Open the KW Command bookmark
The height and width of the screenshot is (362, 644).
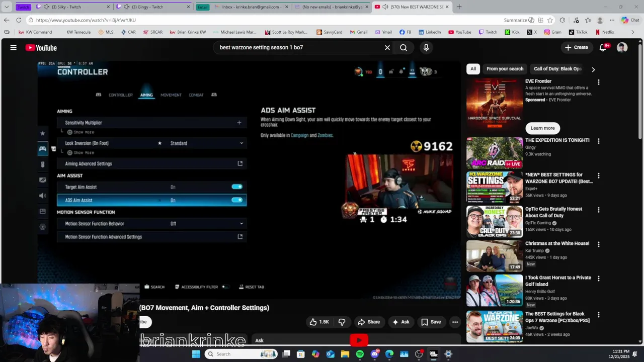click(x=35, y=32)
